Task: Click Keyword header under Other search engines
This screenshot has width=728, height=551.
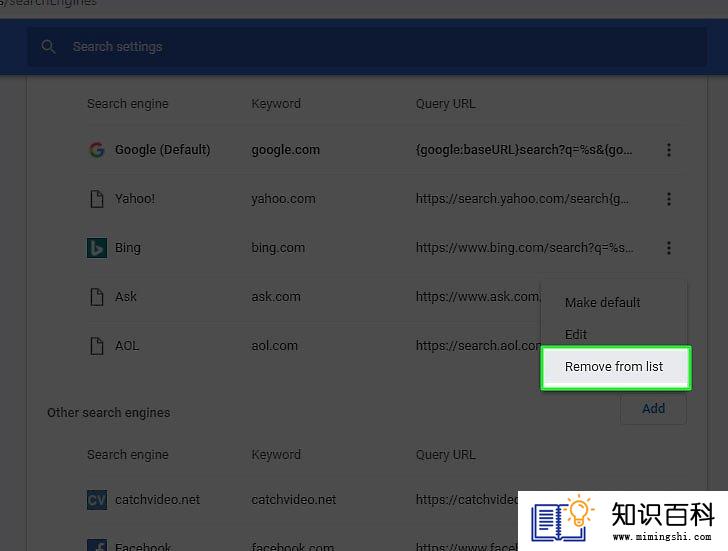Action: coord(276,454)
